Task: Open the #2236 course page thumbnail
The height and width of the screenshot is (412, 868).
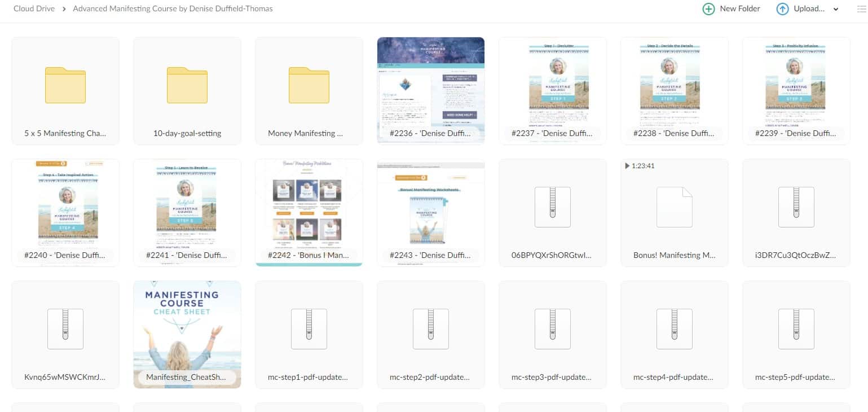Action: pos(431,90)
